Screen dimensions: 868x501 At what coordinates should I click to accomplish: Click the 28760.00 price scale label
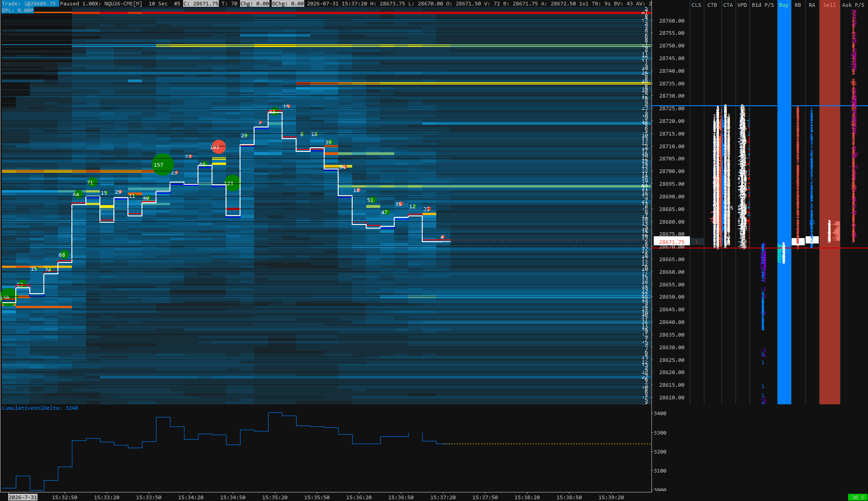[672, 21]
